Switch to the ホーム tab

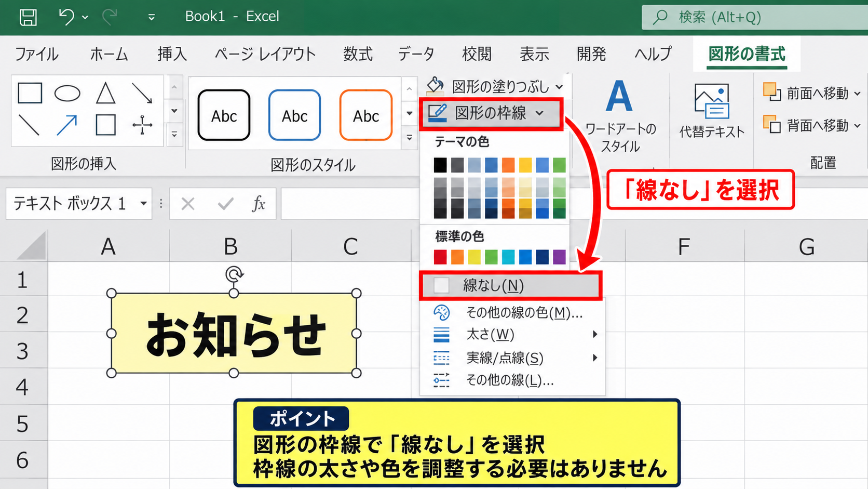tap(109, 54)
